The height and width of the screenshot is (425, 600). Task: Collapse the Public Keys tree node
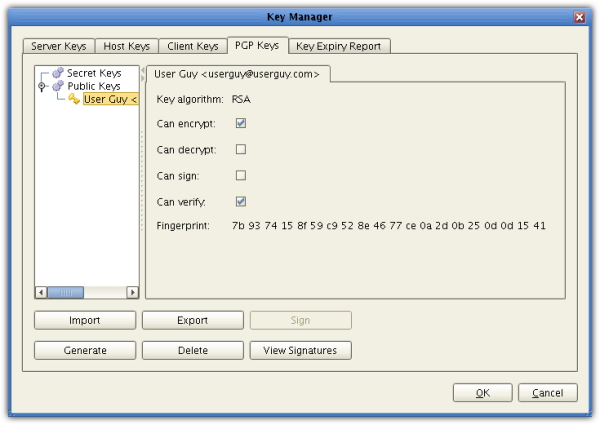[x=42, y=87]
